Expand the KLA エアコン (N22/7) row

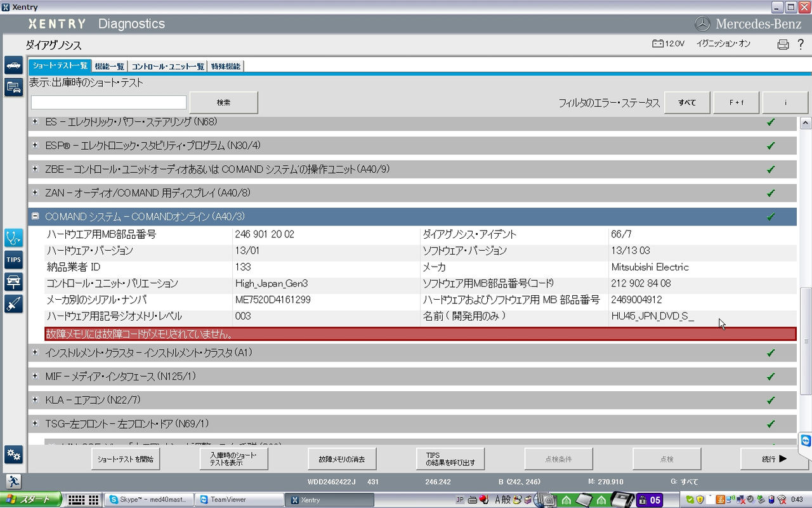pos(35,400)
